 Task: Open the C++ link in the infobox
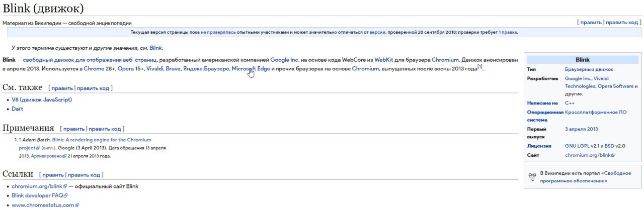tap(570, 103)
